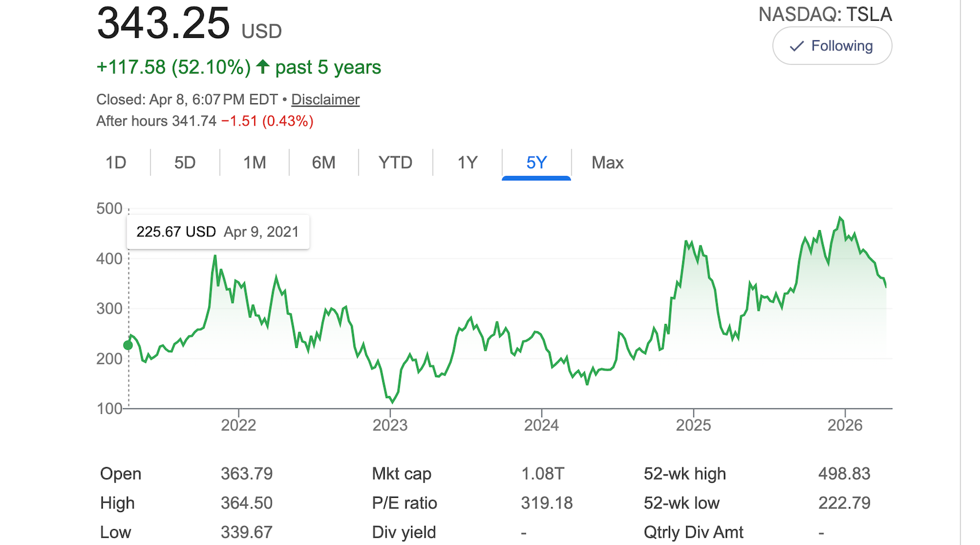Open the 6M chart view
The height and width of the screenshot is (545, 980).
[323, 163]
